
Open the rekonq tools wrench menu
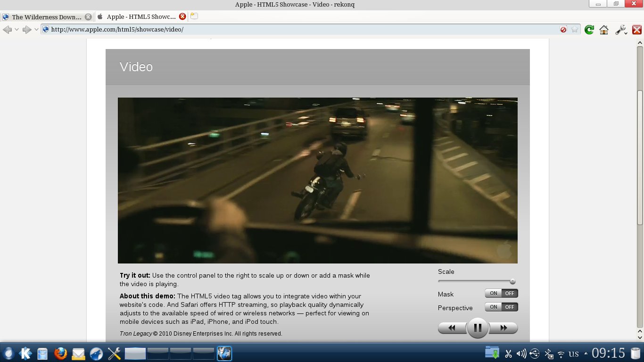click(620, 30)
